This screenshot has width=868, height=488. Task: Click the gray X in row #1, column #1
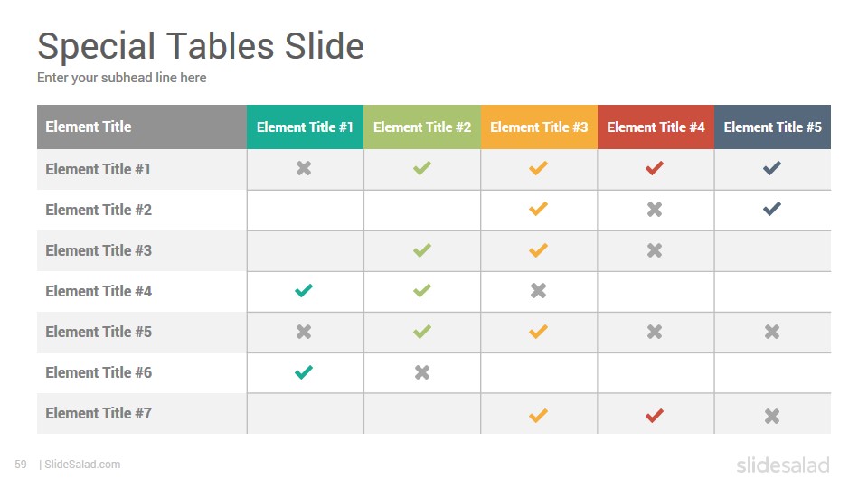pos(304,168)
